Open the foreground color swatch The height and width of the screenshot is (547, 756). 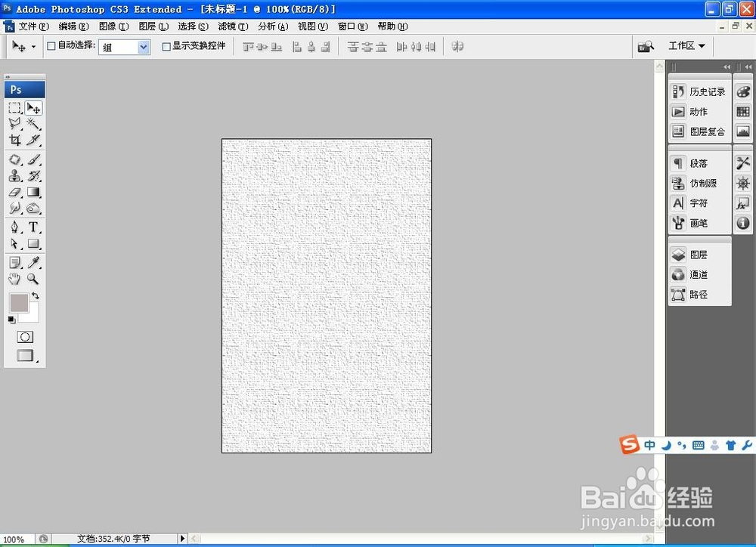pos(19,303)
